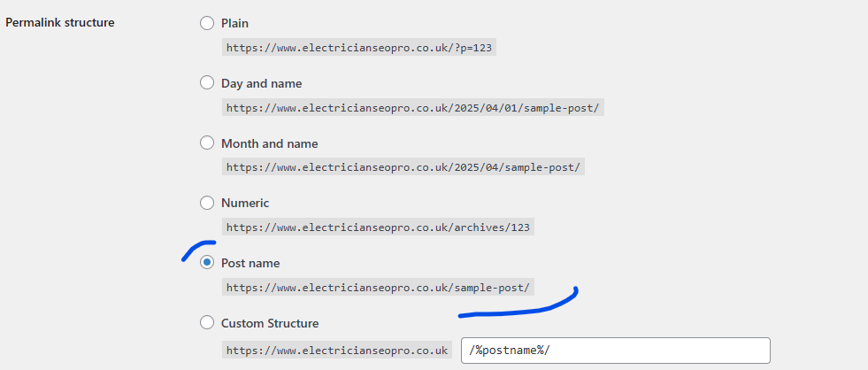The image size is (868, 370).
Task: Click the example URL ending ?p=123
Action: coord(359,47)
